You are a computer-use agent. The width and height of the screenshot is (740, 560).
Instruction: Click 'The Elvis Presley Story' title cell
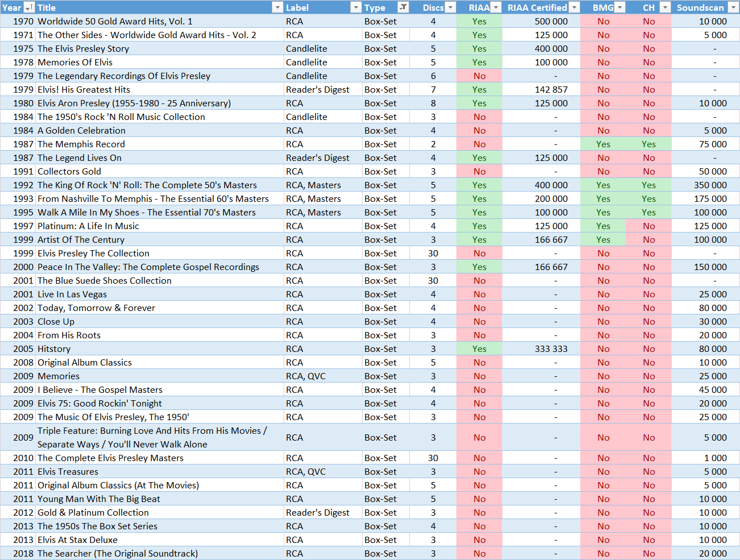click(x=160, y=48)
